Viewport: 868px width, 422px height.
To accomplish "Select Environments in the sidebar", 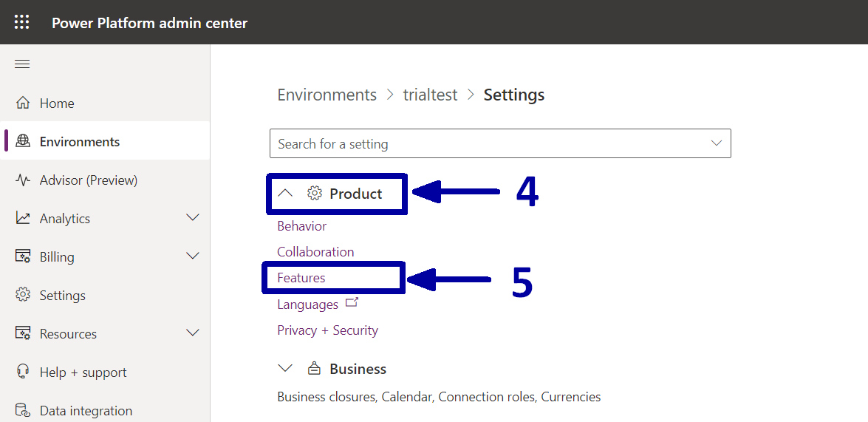I will (105, 141).
